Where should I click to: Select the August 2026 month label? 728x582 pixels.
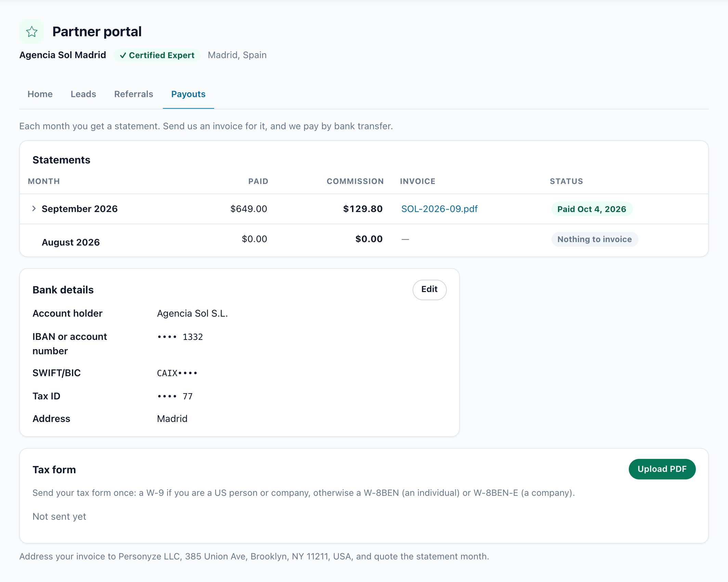click(x=71, y=242)
